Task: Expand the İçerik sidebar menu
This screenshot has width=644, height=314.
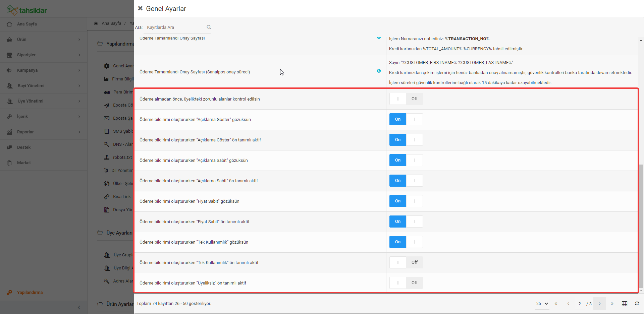Action: pyautogui.click(x=44, y=117)
